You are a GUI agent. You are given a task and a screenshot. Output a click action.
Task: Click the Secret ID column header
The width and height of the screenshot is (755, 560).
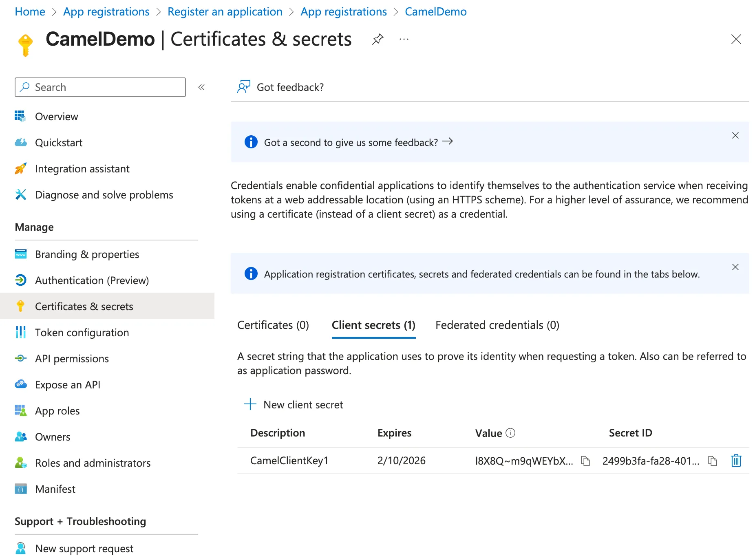630,433
